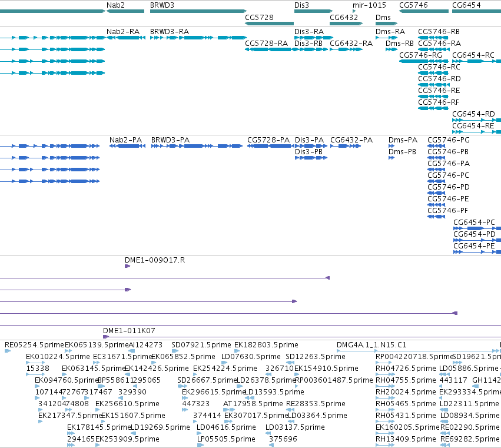Image resolution: width=501 pixels, height=448 pixels.
Task: Click the SD07921.5prime EST arrow
Action: point(175,351)
